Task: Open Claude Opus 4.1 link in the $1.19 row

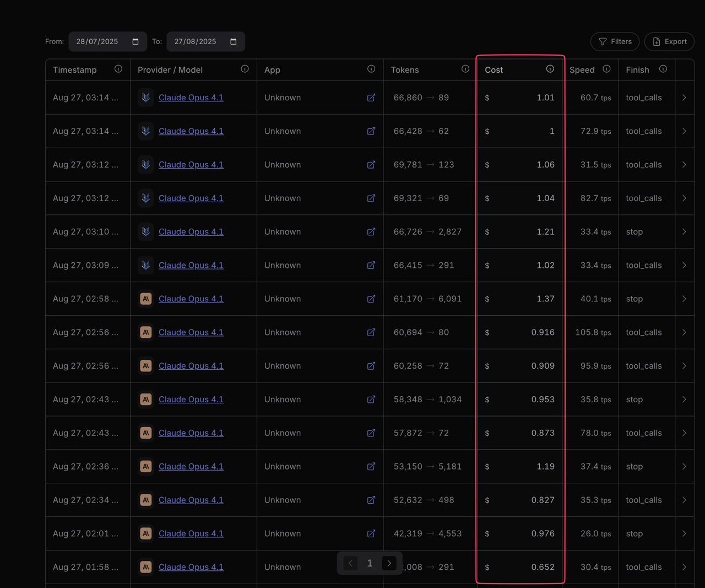Action: point(191,467)
